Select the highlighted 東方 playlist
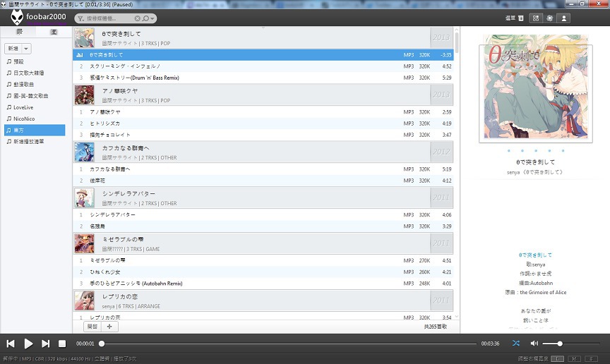The image size is (610, 364). (35, 131)
